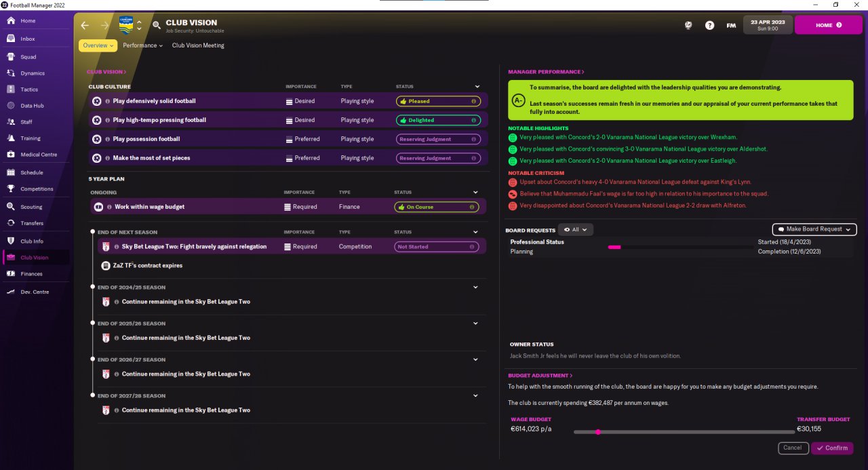Screen dimensions: 868x470
Task: Click ZaZ TF's contract expires entry
Action: click(x=142, y=266)
